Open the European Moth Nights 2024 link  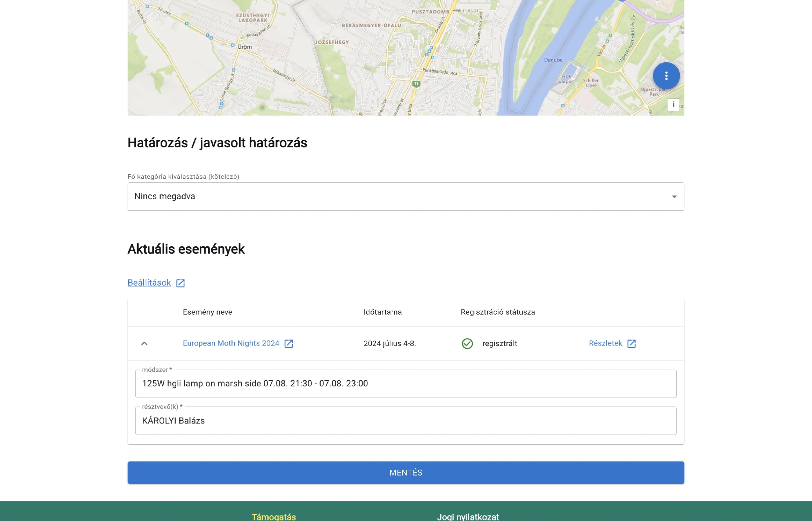tap(231, 343)
